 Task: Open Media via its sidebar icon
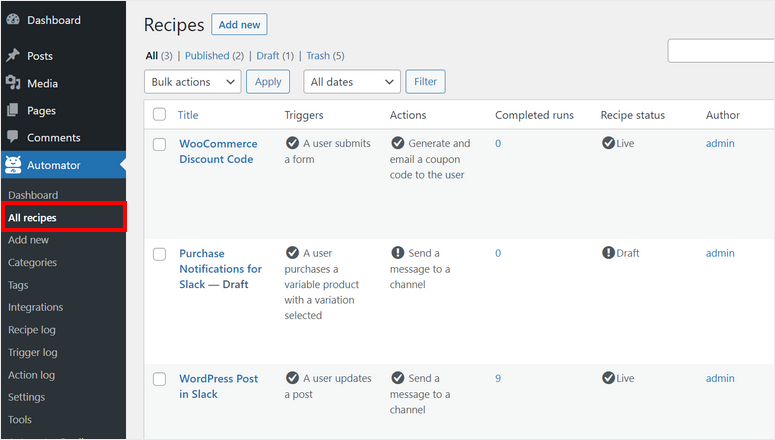click(x=13, y=83)
